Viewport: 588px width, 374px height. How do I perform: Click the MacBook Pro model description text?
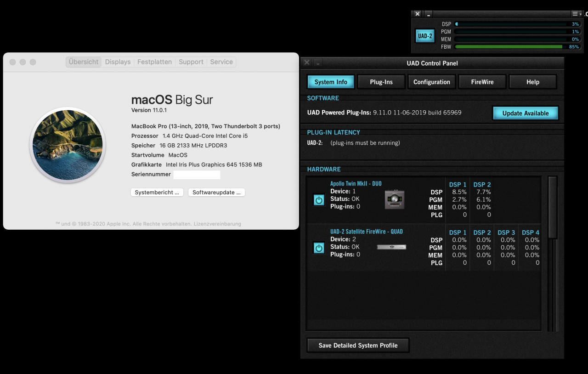point(206,126)
